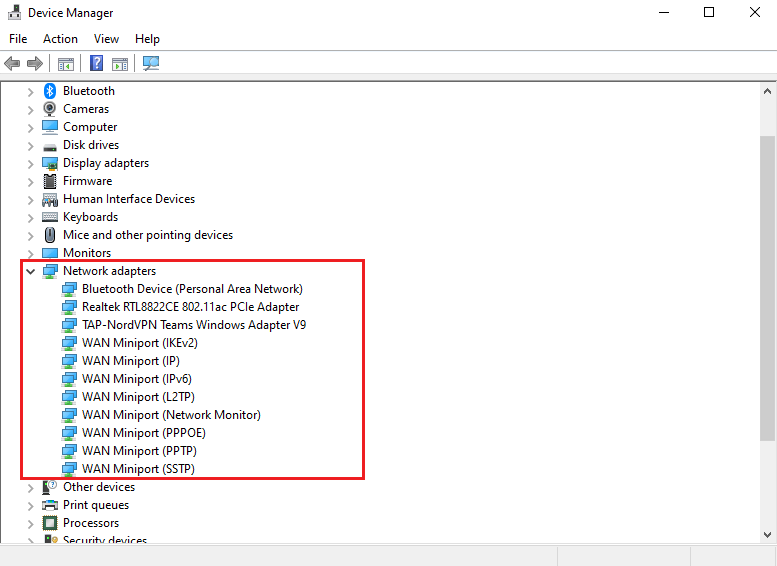The width and height of the screenshot is (777, 566).
Task: Click the scrollbar down arrow
Action: [x=767, y=534]
